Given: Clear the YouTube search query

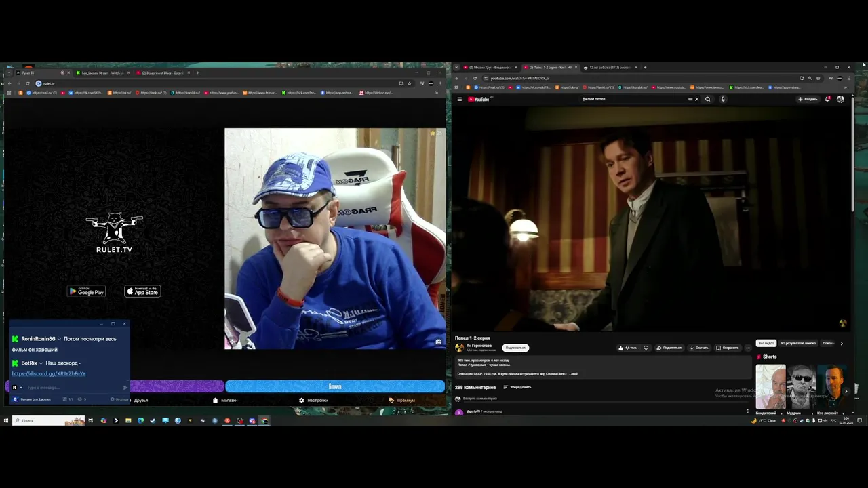Looking at the screenshot, I should [x=696, y=99].
